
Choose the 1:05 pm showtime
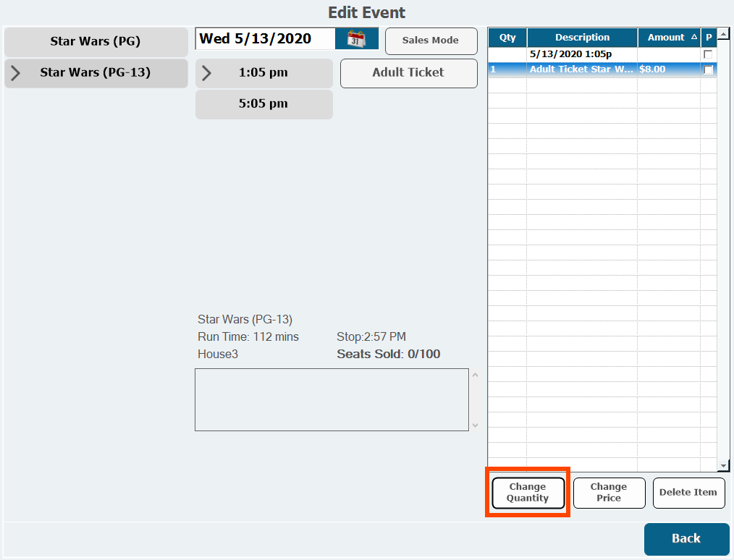[263, 72]
